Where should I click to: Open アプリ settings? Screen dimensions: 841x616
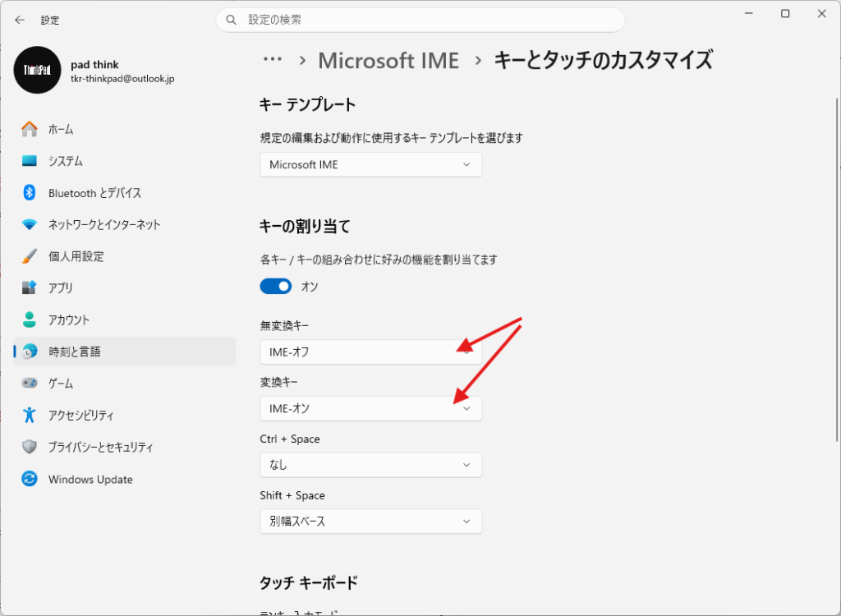point(125,288)
